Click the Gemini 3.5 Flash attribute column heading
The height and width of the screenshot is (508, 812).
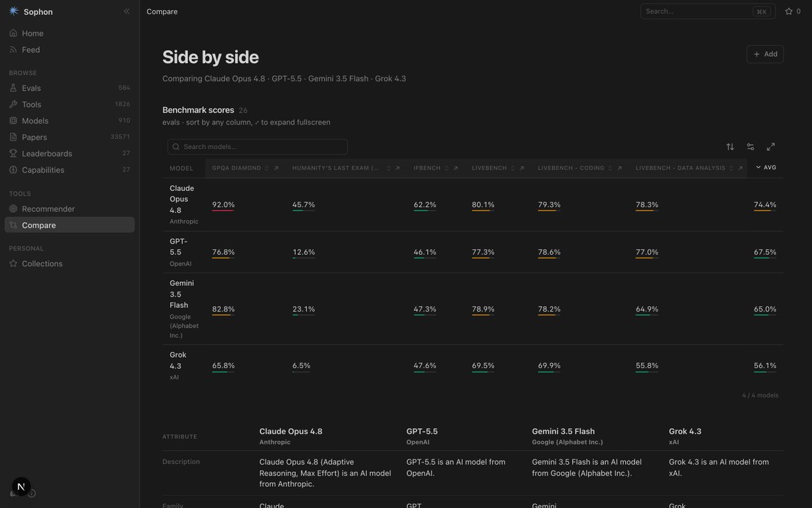(x=564, y=431)
